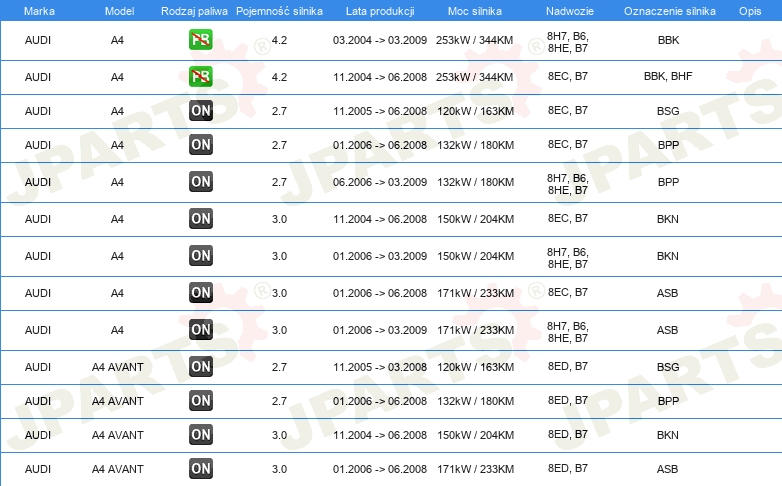Click the ON diesel icon in the A4 AVANT BSG row

pyautogui.click(x=201, y=366)
